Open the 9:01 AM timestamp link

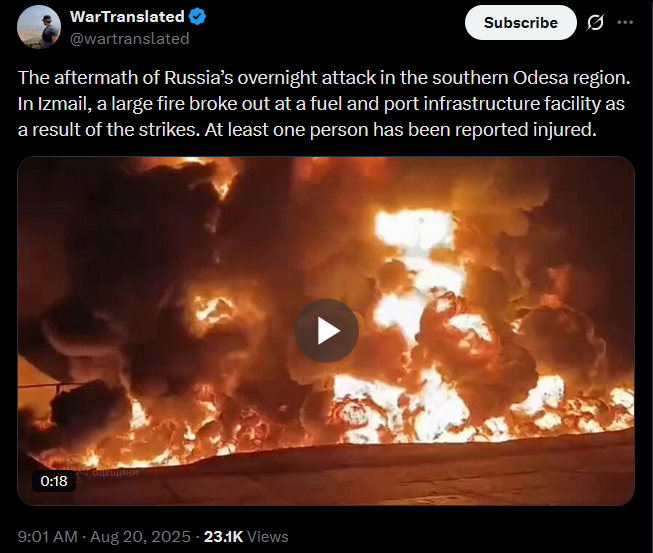coord(47,537)
